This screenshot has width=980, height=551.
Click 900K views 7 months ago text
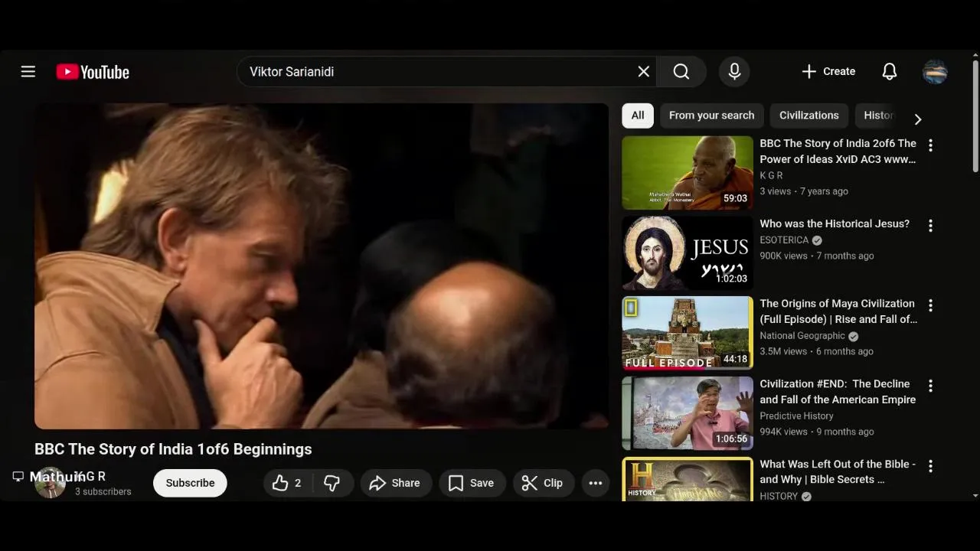(816, 256)
